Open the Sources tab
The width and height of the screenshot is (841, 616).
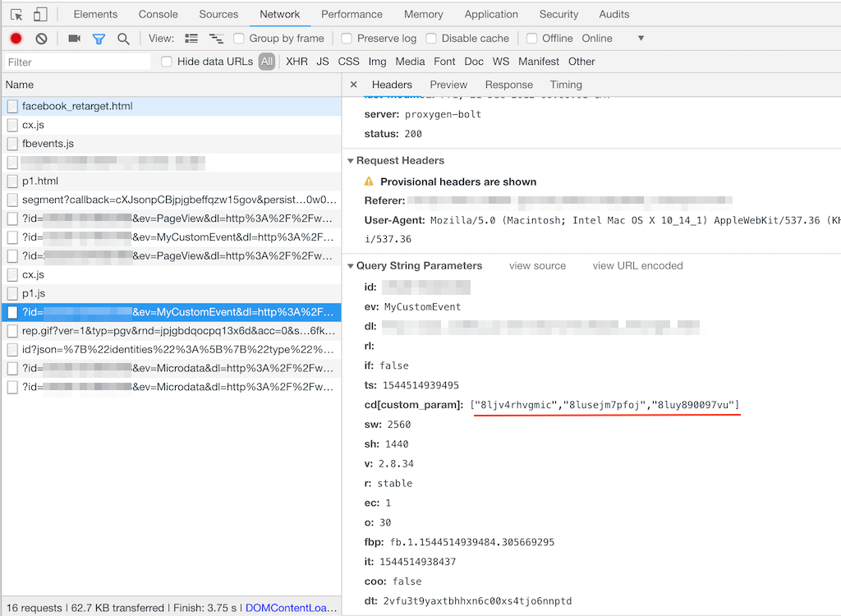pos(218,15)
